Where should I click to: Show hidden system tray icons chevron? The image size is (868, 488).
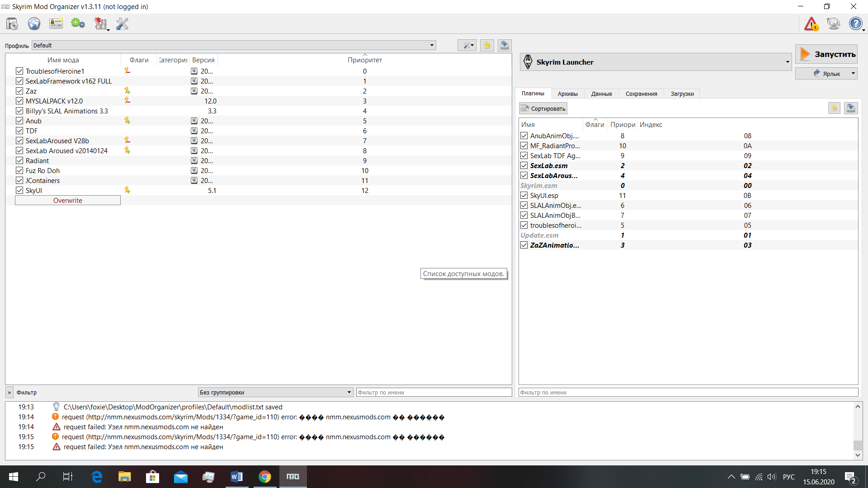[731, 477]
